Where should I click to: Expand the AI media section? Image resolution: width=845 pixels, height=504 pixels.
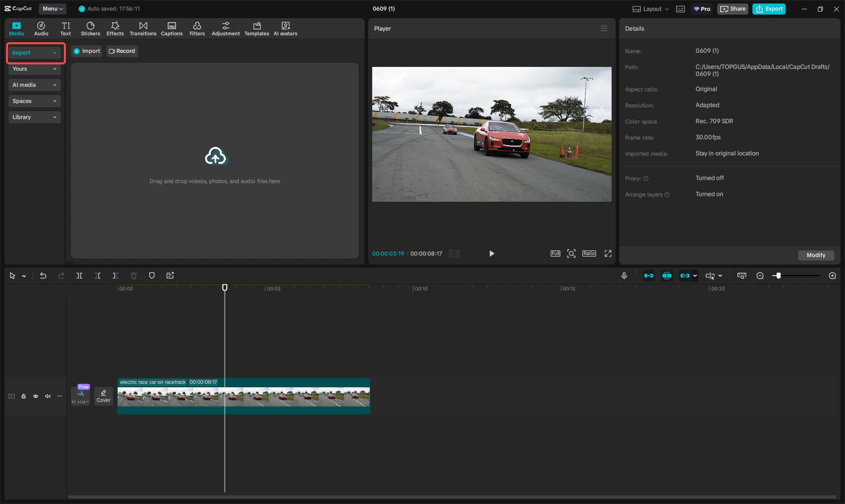click(x=34, y=85)
